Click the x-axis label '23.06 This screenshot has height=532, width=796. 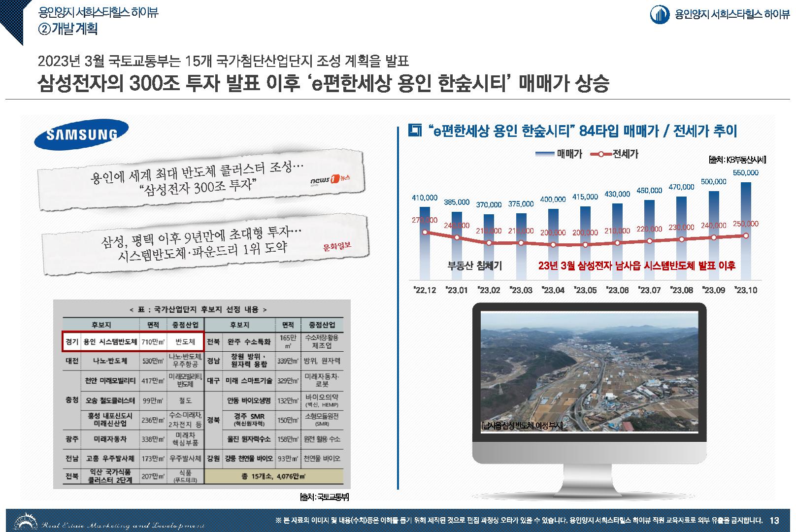coord(617,290)
